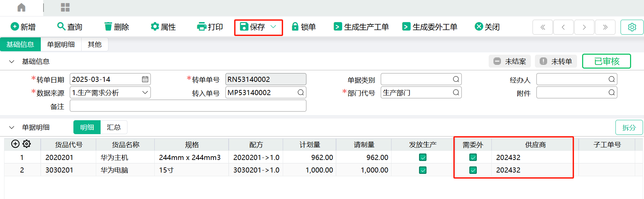Click the home icon
Viewport: 644px width, 199px height.
click(21, 7)
